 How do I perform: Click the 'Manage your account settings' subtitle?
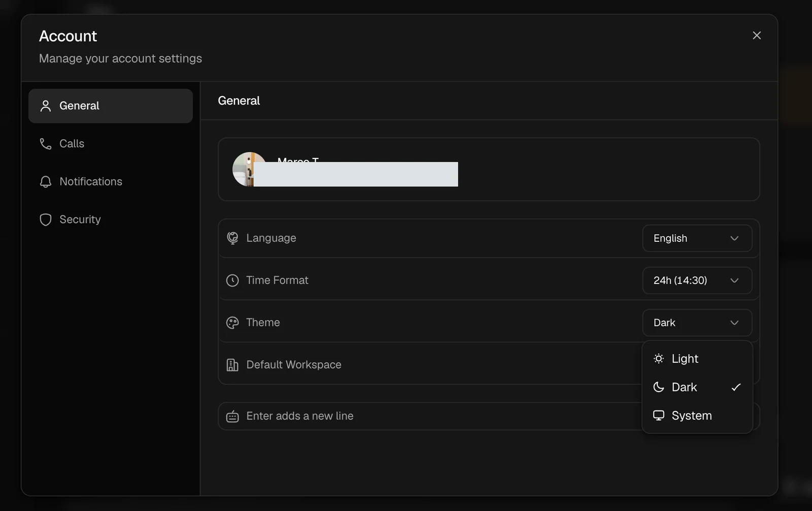pos(120,58)
